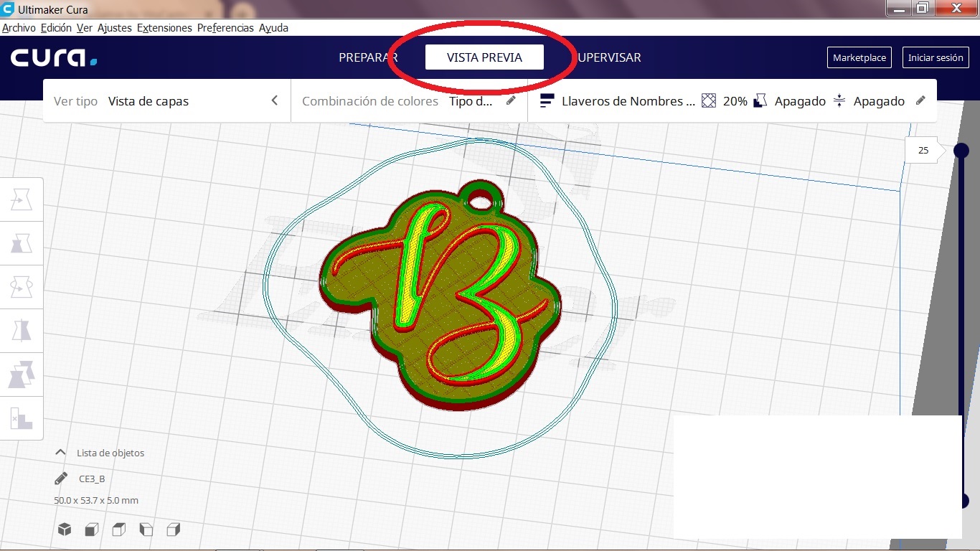Click the support Apagado icon

pyautogui.click(x=761, y=101)
